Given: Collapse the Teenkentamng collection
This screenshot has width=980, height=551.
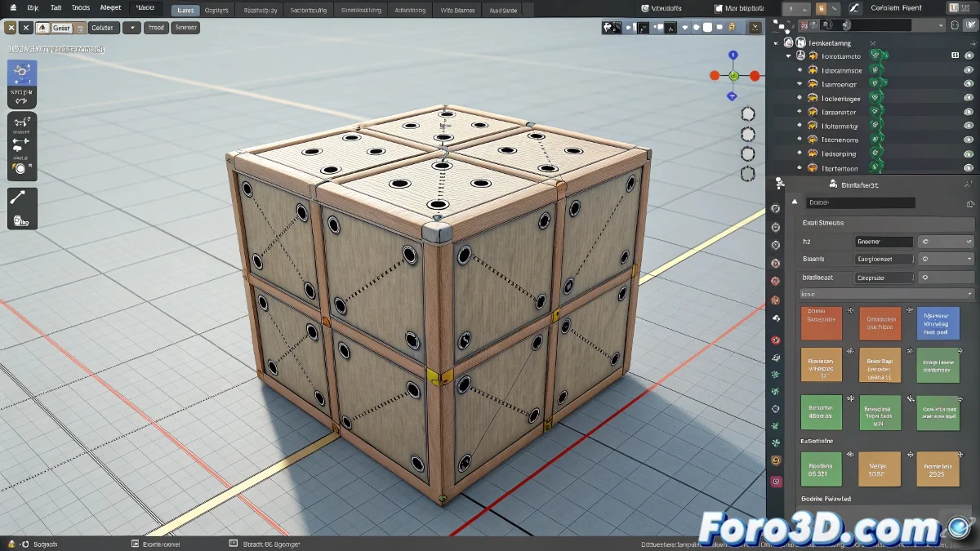Looking at the screenshot, I should pos(776,42).
